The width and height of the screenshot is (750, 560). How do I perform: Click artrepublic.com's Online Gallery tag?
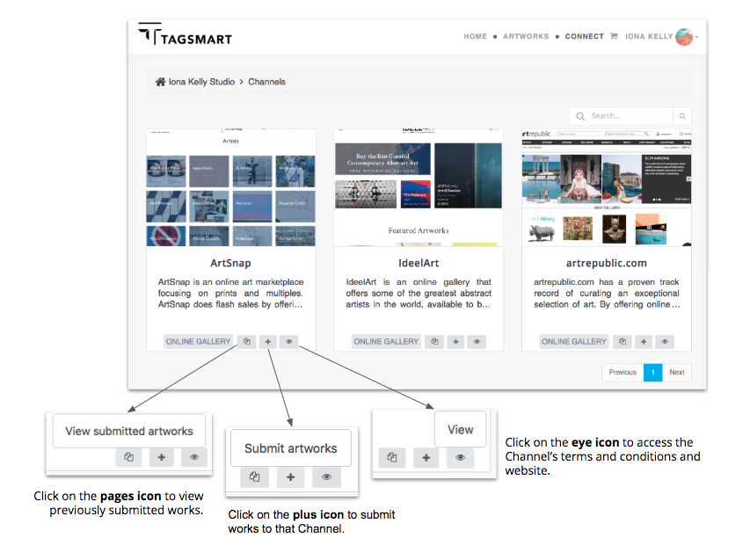pos(574,341)
